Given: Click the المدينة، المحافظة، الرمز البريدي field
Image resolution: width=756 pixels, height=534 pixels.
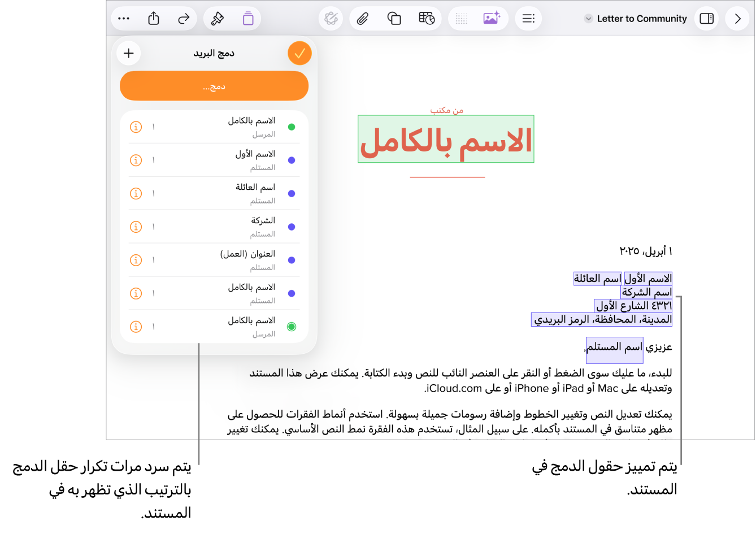Looking at the screenshot, I should pyautogui.click(x=602, y=320).
